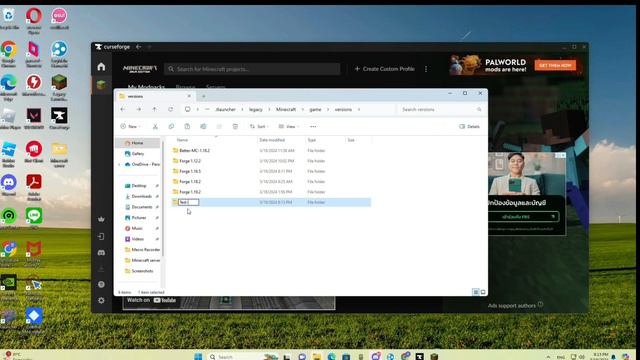Viewport: 640px width, 360px height.
Task: Click the Copy icon in Explorer toolbar
Action: (171, 127)
